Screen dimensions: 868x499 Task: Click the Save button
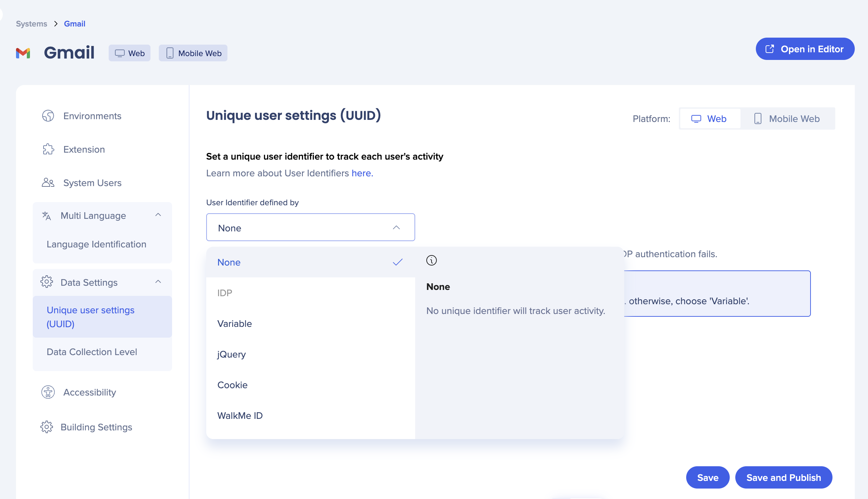[x=708, y=477]
